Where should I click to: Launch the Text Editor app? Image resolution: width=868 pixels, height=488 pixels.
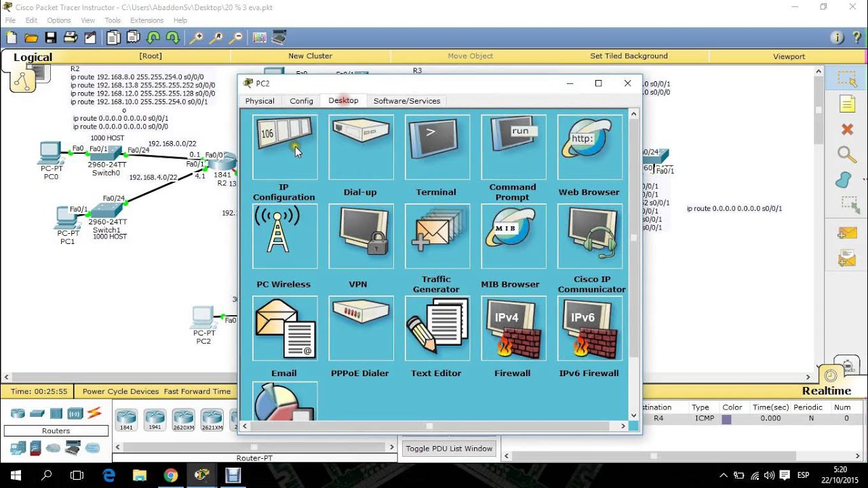click(437, 328)
